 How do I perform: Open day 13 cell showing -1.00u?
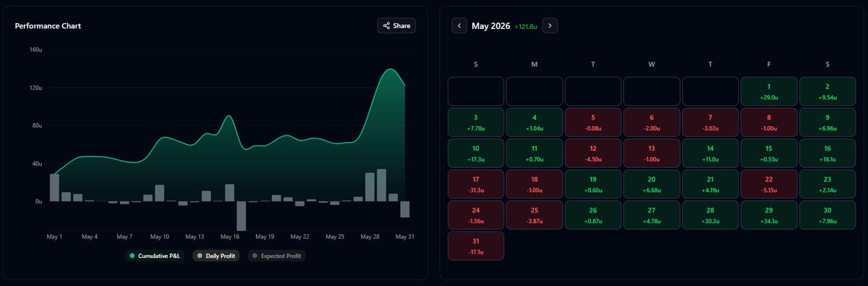click(652, 153)
